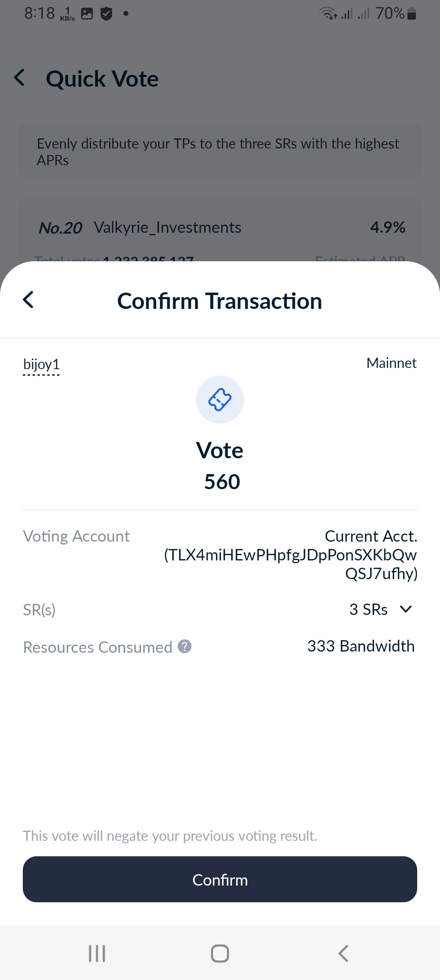440x980 pixels.
Task: Tap the battery icon in status bar
Action: click(x=411, y=14)
